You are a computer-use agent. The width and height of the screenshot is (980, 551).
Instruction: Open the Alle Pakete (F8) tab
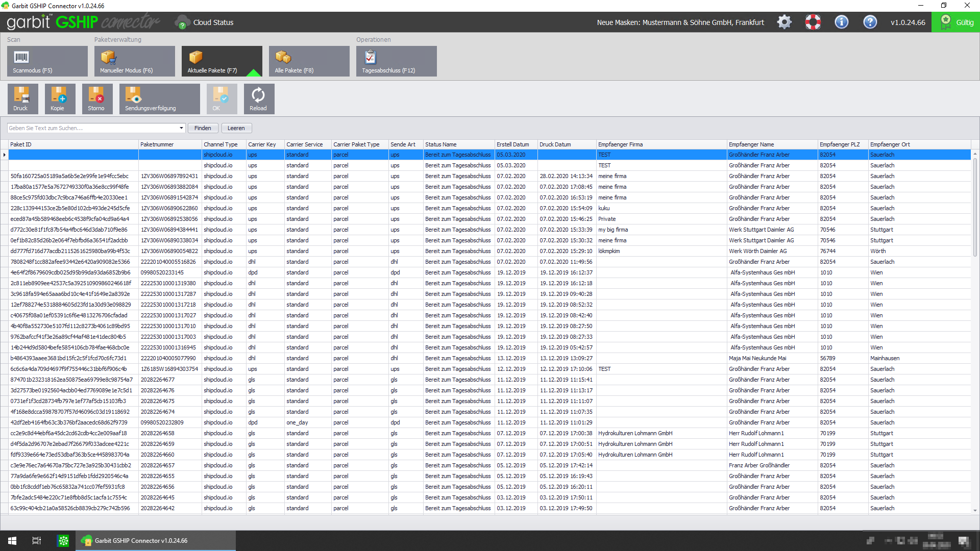(309, 61)
